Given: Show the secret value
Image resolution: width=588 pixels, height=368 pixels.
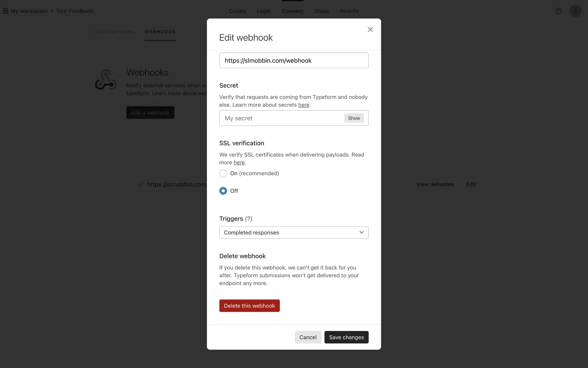Looking at the screenshot, I should click(x=354, y=118).
